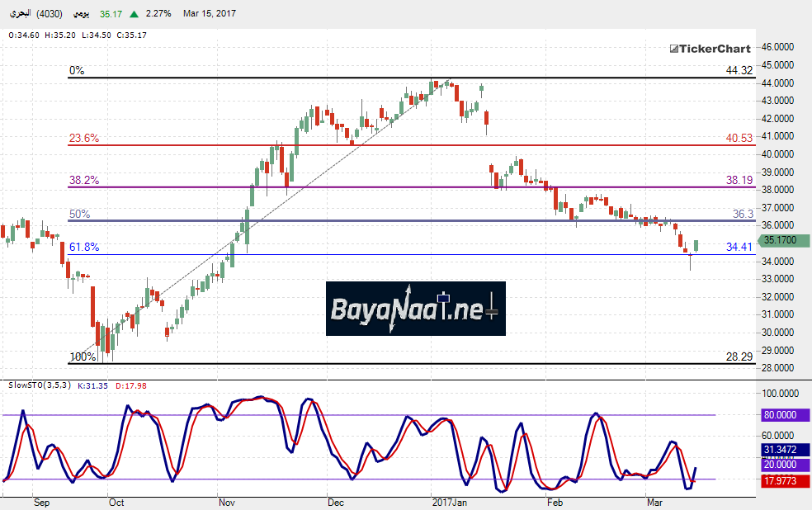
Task: Click the 23.6% Fibonacci level label
Action: [84, 139]
